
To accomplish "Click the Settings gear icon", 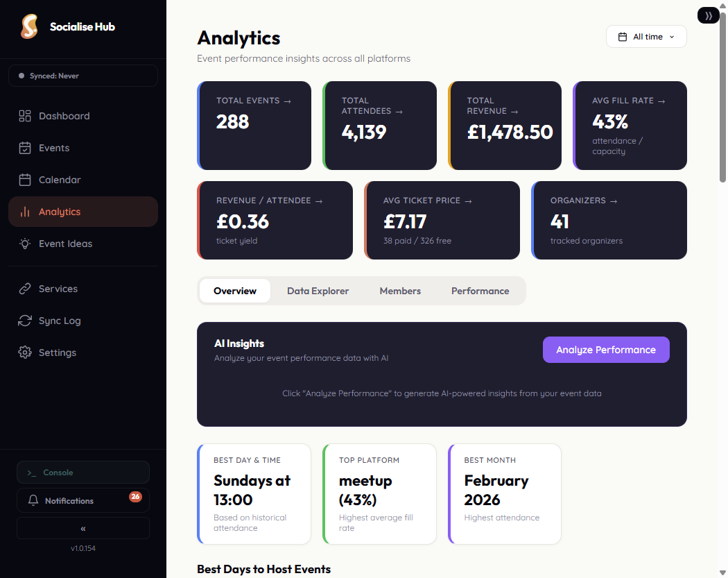I will (24, 352).
